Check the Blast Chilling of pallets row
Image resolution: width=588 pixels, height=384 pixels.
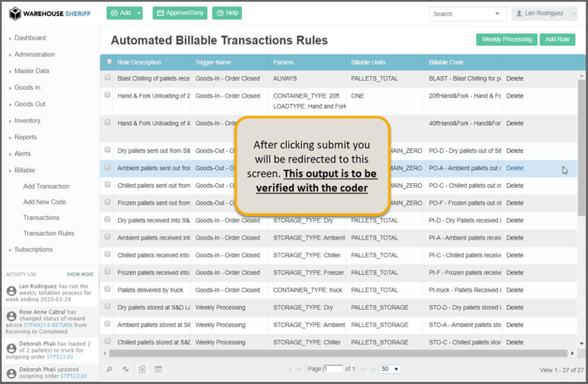coord(107,78)
